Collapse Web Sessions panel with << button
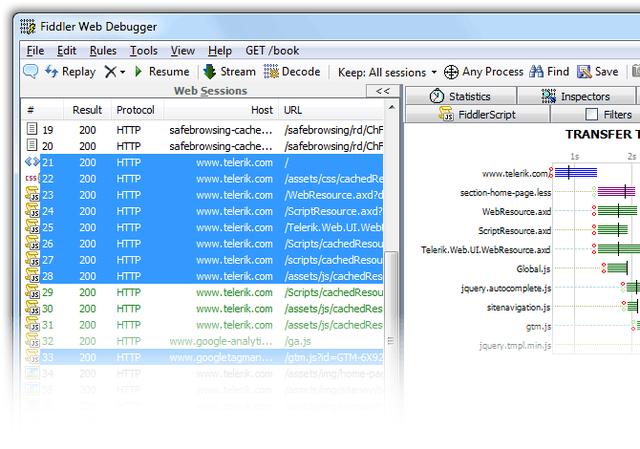Image resolution: width=640 pixels, height=449 pixels. point(382,91)
